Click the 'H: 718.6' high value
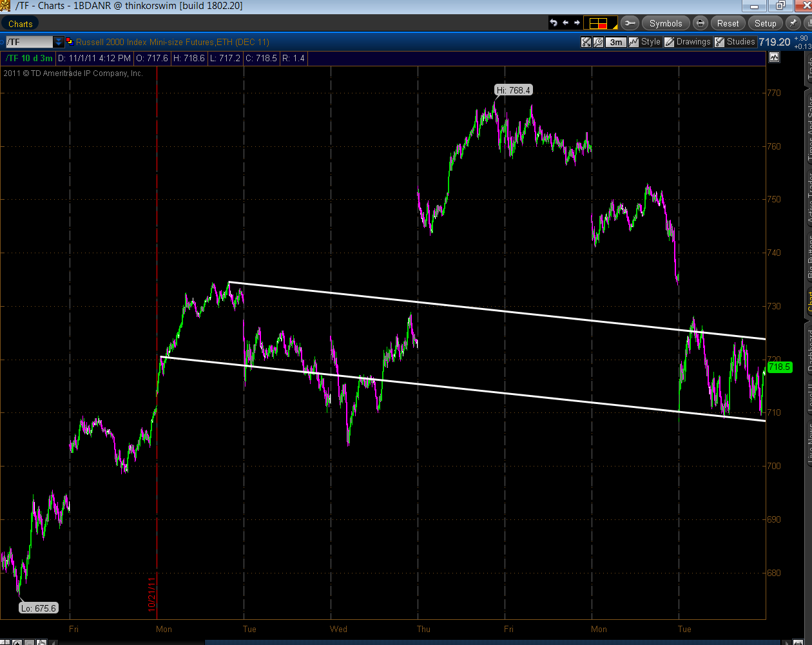Viewport: 812px width, 645px height. point(189,58)
